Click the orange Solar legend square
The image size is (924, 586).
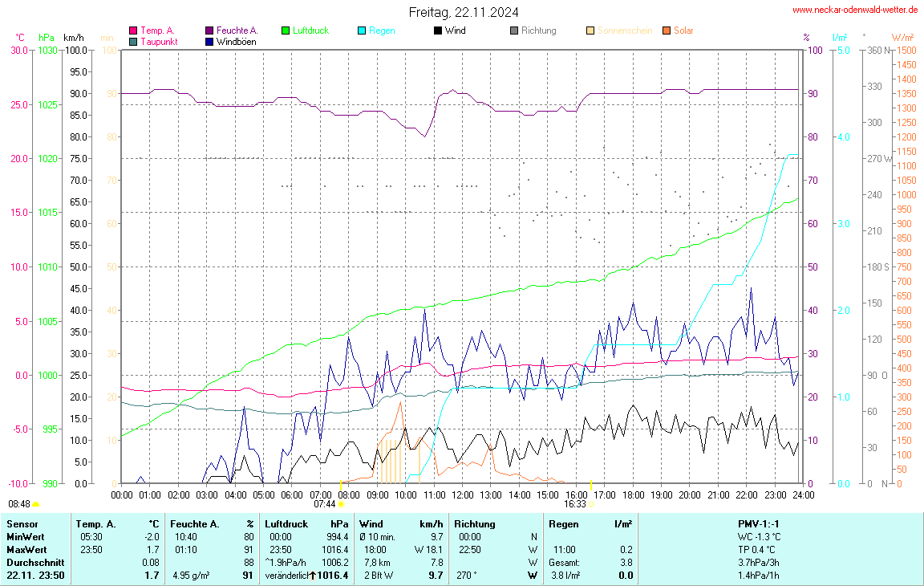667,31
